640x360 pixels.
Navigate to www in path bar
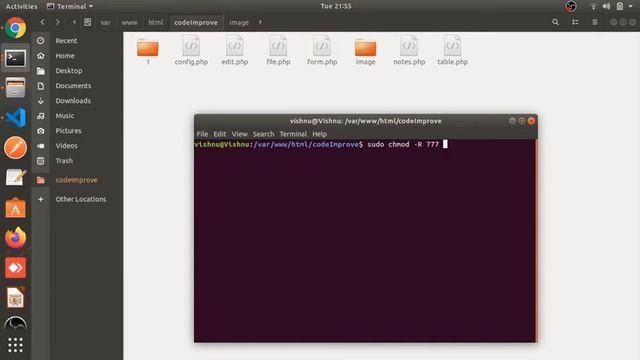point(129,22)
